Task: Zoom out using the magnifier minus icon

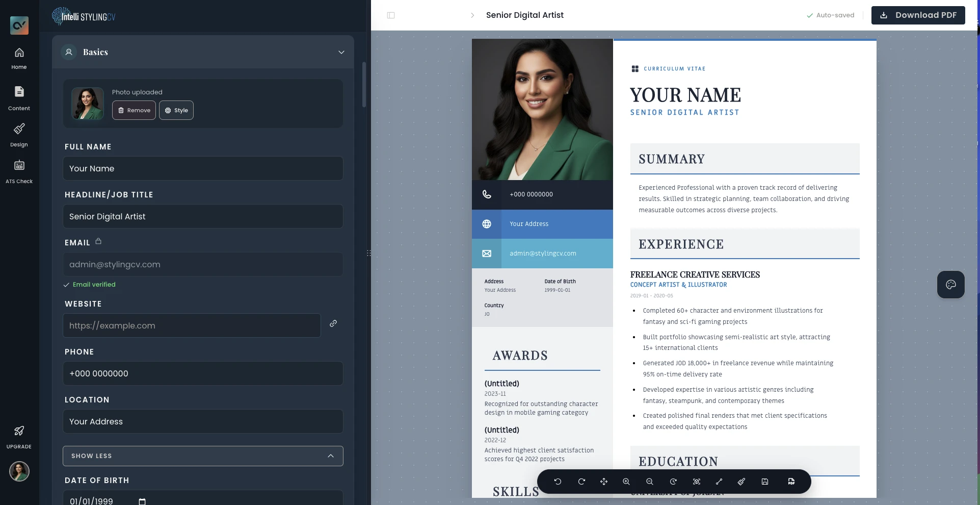Action: point(649,482)
